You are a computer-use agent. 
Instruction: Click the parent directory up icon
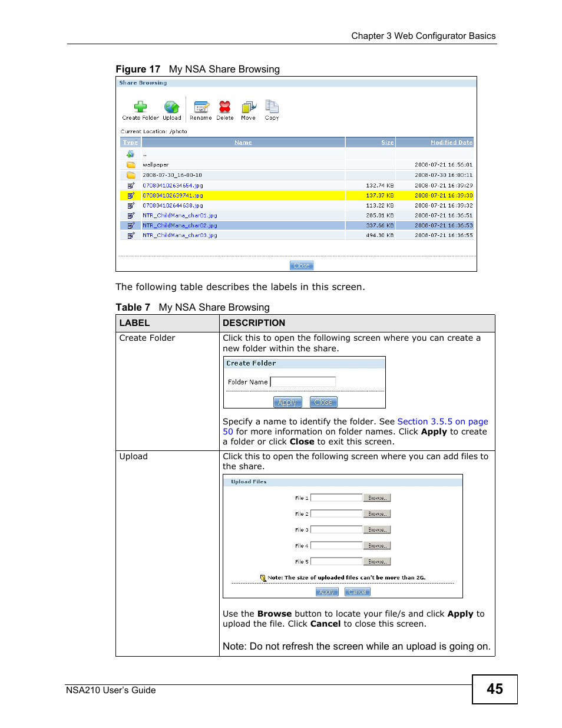pyautogui.click(x=131, y=154)
